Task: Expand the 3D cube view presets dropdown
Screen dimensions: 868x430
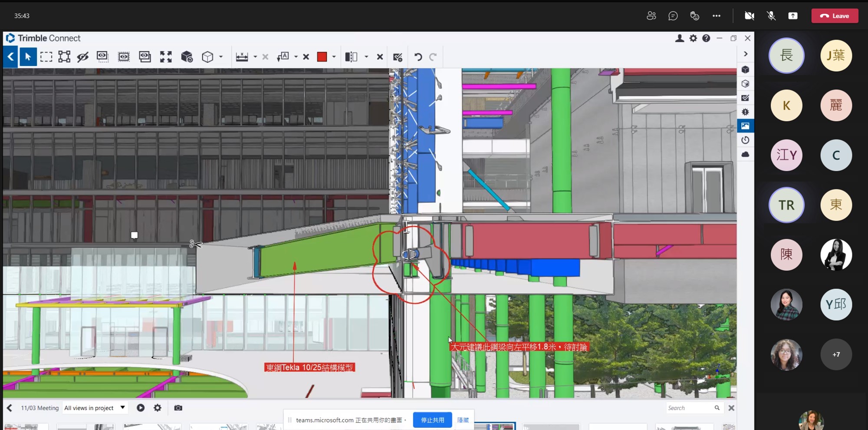Action: 221,57
